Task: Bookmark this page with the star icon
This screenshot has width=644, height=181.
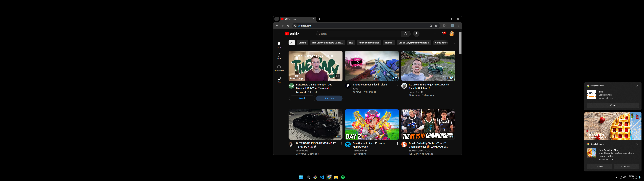Action: [436, 26]
